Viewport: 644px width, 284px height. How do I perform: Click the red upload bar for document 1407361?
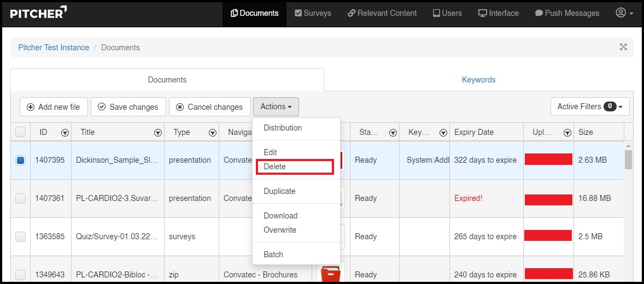(x=548, y=199)
